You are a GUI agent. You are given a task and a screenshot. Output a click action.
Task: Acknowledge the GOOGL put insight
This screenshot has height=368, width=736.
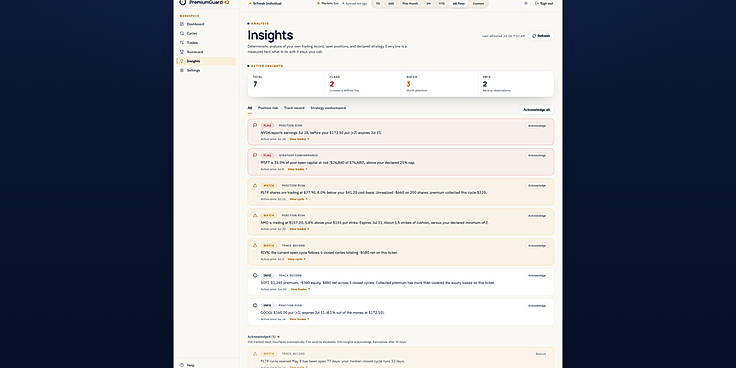537,306
